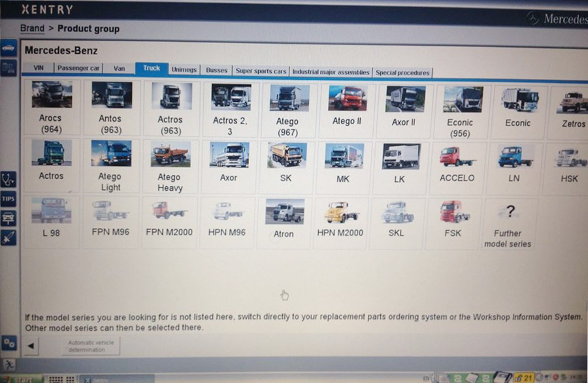Open the TIPS sidebar icon
The width and height of the screenshot is (588, 383).
point(8,198)
